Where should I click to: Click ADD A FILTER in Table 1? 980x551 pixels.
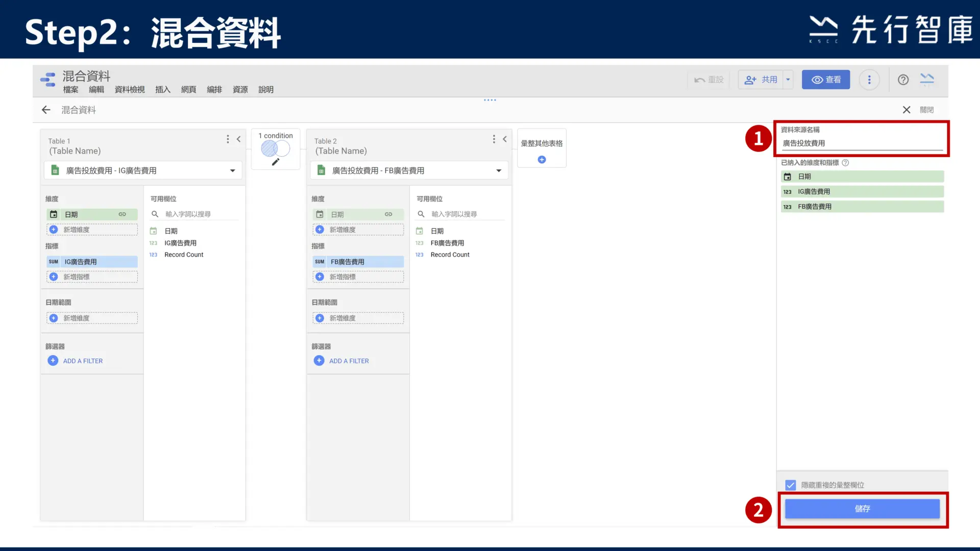coord(76,361)
